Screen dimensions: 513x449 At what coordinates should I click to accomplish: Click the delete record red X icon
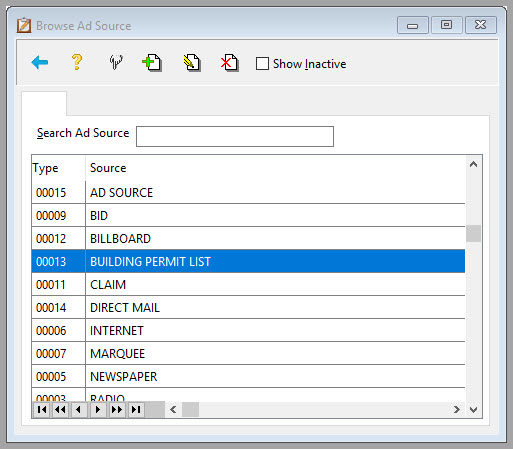pyautogui.click(x=229, y=62)
